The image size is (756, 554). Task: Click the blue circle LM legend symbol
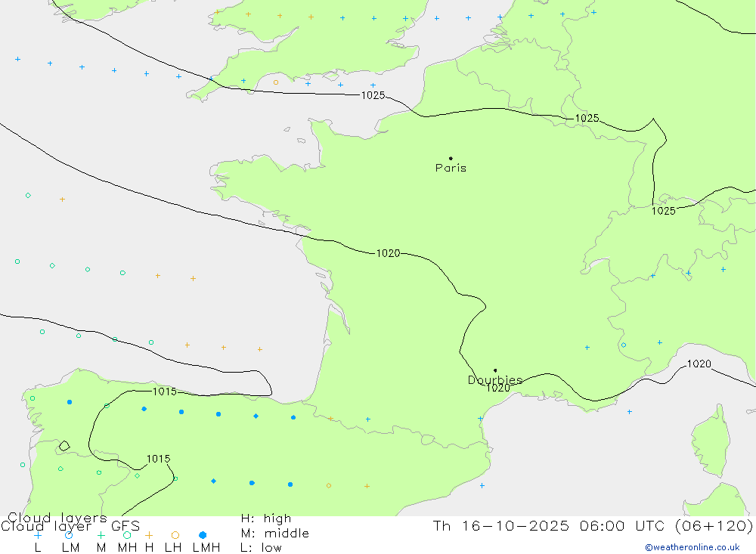pyautogui.click(x=69, y=535)
